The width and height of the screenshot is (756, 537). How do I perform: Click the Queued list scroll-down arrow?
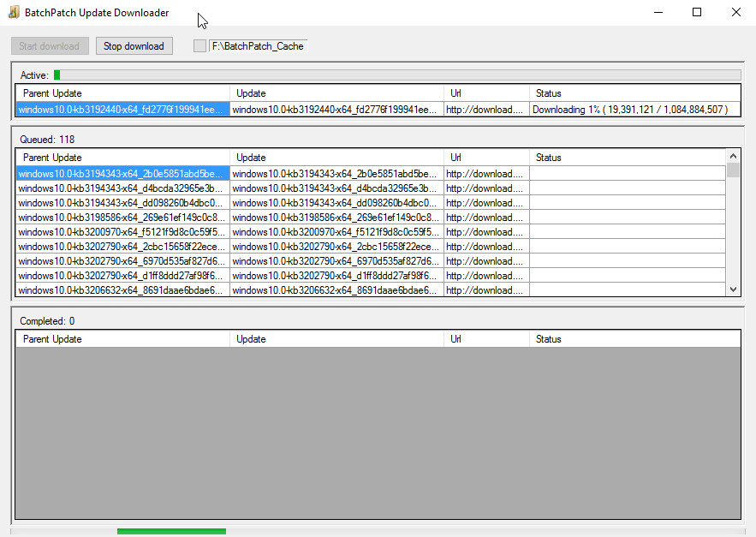(733, 289)
